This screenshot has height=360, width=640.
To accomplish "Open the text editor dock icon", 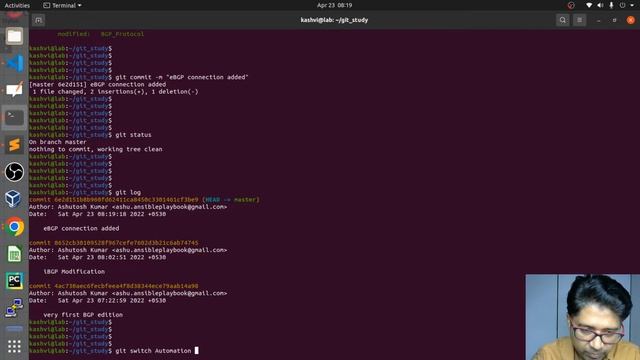I will (x=14, y=90).
